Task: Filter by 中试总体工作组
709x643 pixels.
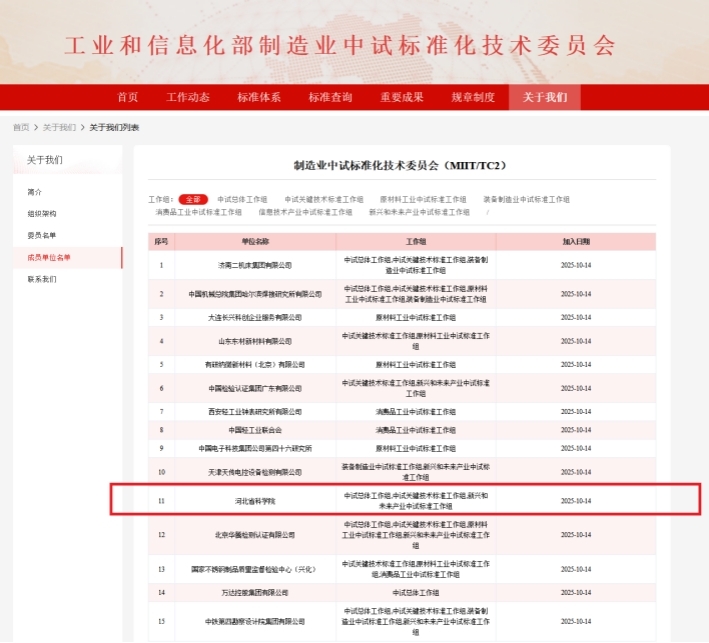Action: pos(243,199)
